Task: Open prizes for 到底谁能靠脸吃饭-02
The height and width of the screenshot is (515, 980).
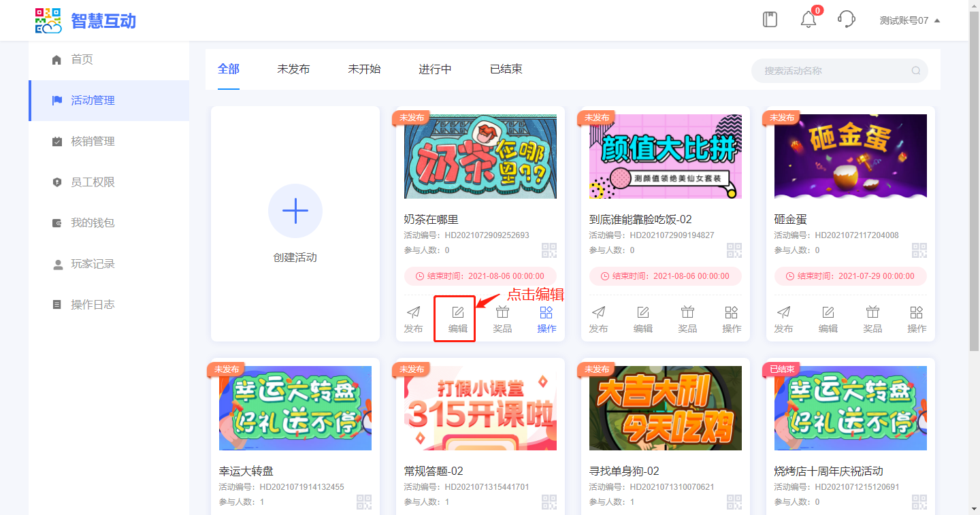Action: click(687, 319)
